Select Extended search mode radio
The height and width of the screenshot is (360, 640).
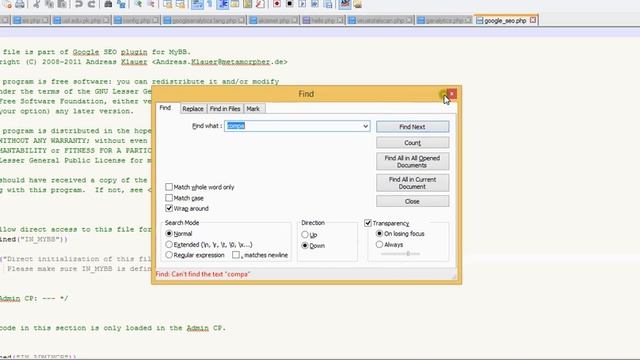click(x=169, y=244)
